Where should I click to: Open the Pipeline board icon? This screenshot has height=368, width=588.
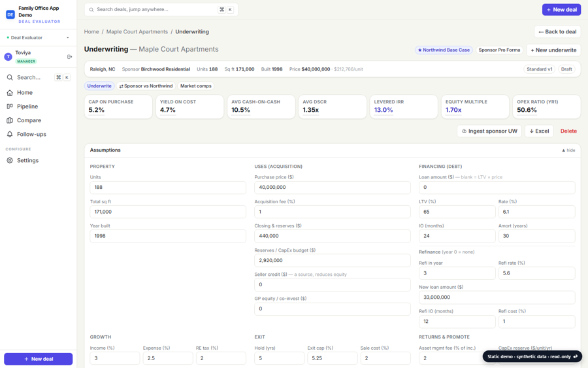(10, 107)
